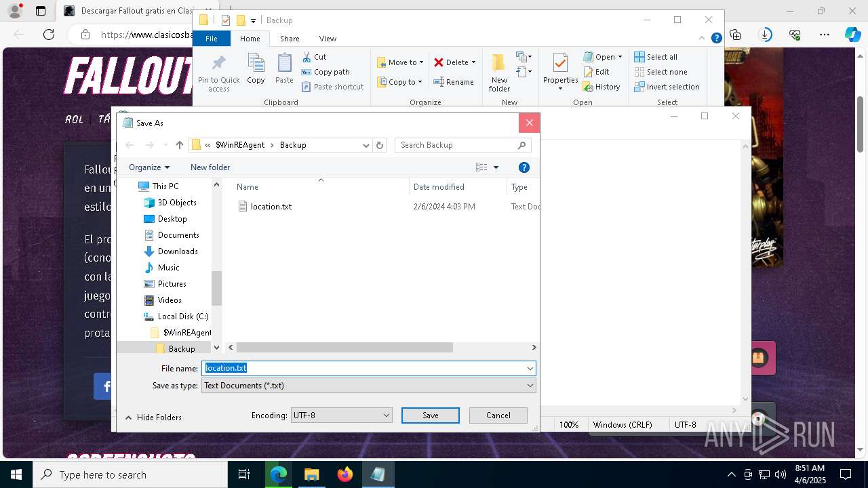Viewport: 868px width, 488px height.
Task: Select location.txt in file list
Action: tap(271, 207)
